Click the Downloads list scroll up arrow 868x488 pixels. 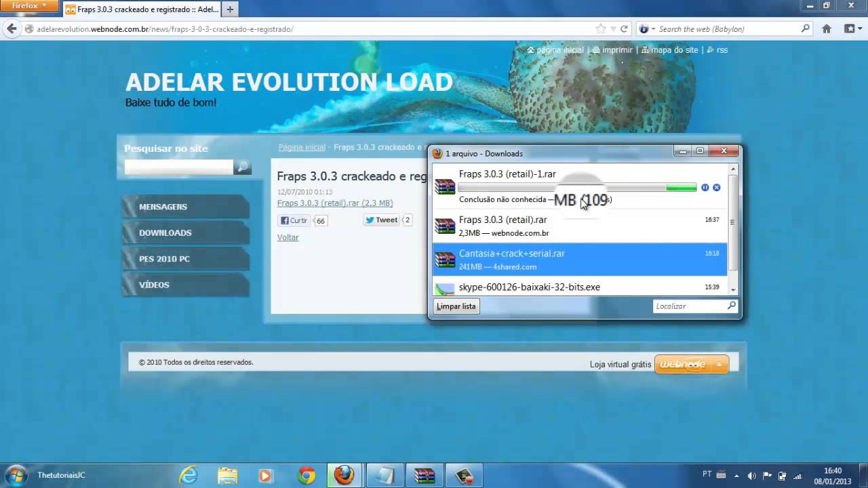[x=732, y=169]
